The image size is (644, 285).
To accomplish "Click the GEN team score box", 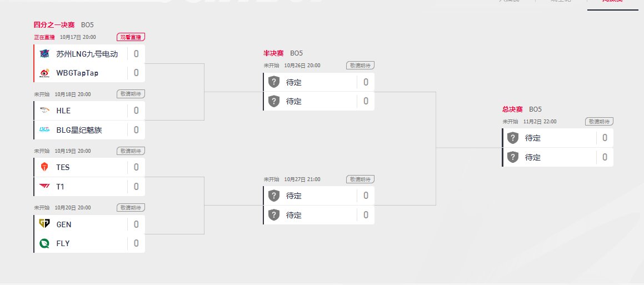I will (x=136, y=224).
